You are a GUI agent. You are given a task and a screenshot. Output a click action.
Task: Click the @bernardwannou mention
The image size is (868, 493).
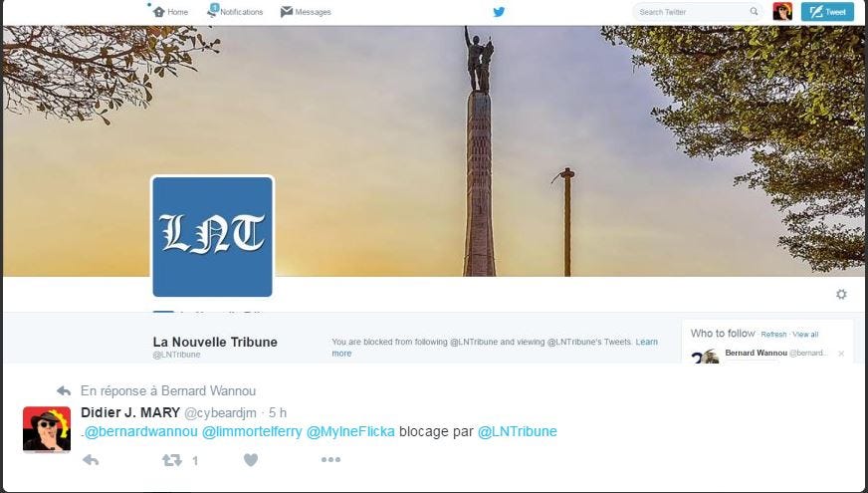[x=140, y=431]
